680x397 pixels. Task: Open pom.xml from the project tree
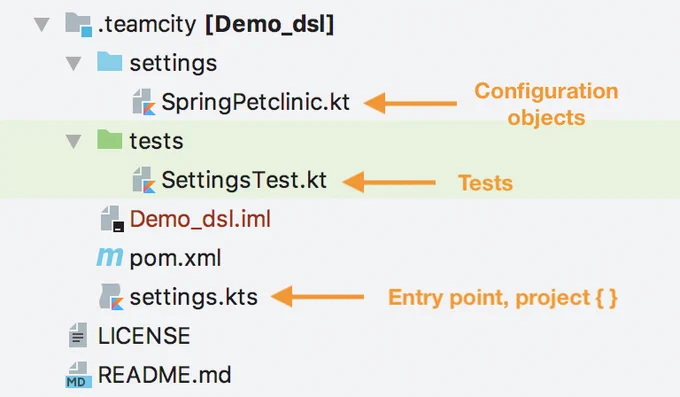coord(175,259)
